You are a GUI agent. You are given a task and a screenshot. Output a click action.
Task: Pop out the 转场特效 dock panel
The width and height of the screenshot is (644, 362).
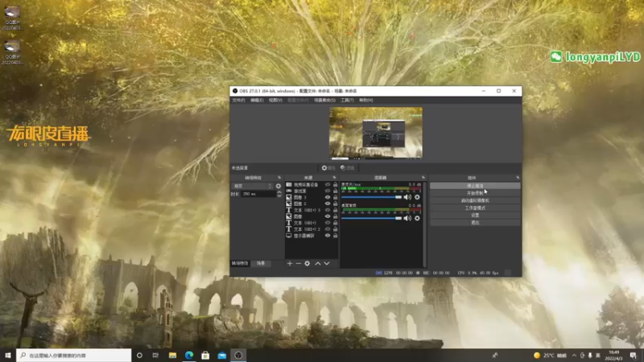click(x=279, y=178)
